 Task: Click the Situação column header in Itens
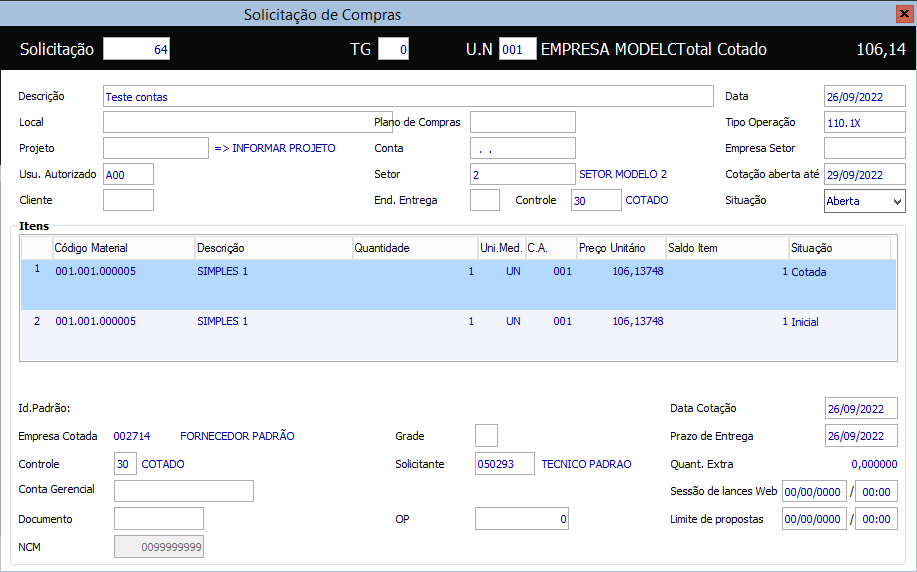click(x=839, y=248)
